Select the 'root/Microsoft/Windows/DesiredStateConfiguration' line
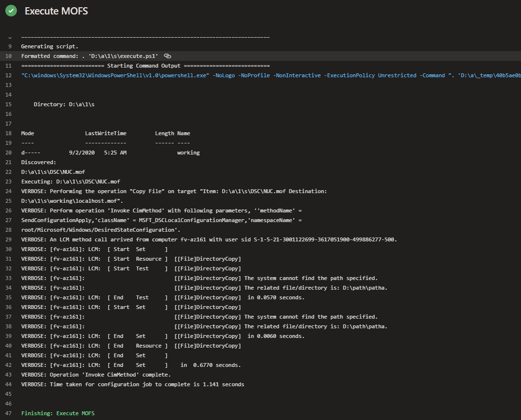Viewport: 521px width, 420px height. click(x=101, y=230)
